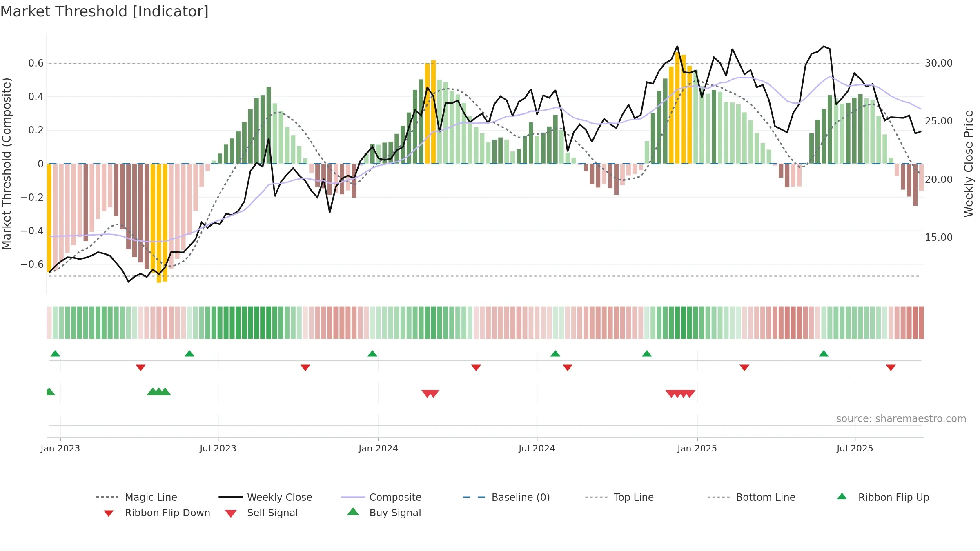Click the sell signal cluster around March 2024
Image resolution: width=980 pixels, height=551 pixels.
[x=430, y=394]
